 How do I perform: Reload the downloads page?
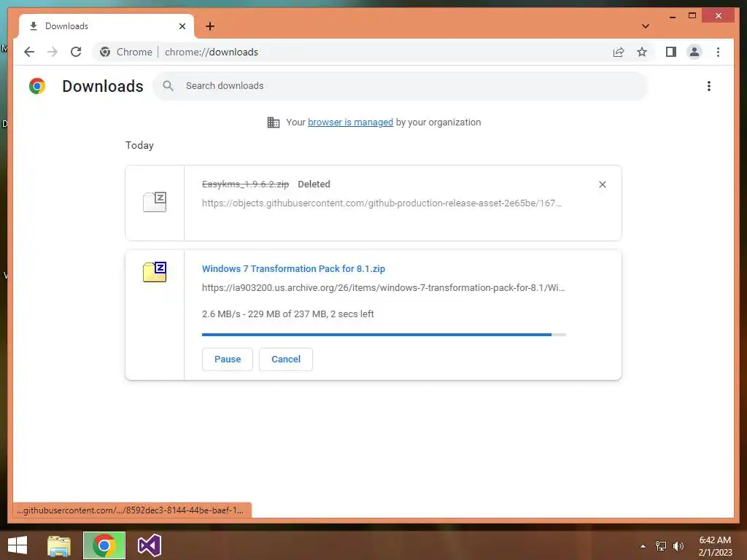point(76,52)
